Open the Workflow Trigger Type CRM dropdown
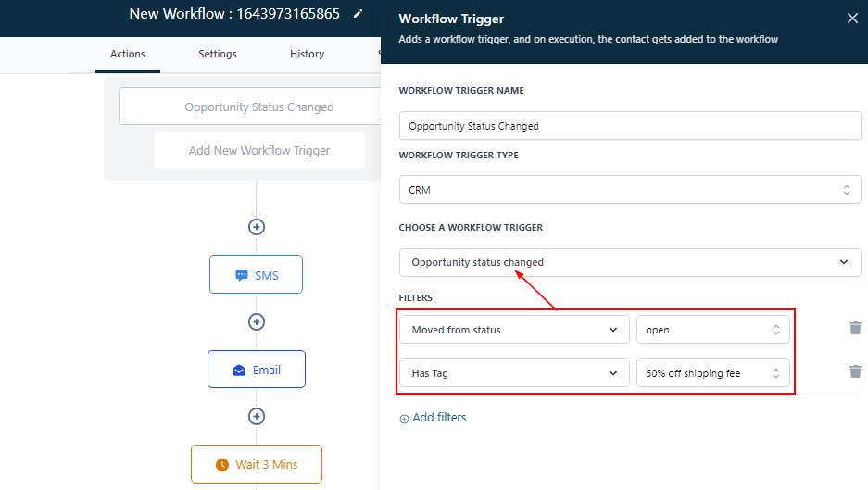The height and width of the screenshot is (490, 868). pyautogui.click(x=630, y=190)
